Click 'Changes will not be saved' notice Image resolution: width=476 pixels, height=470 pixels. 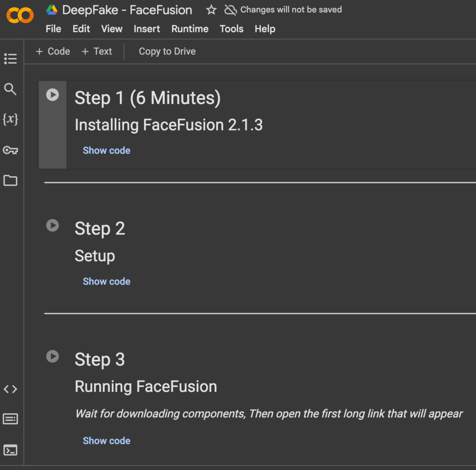click(x=291, y=10)
